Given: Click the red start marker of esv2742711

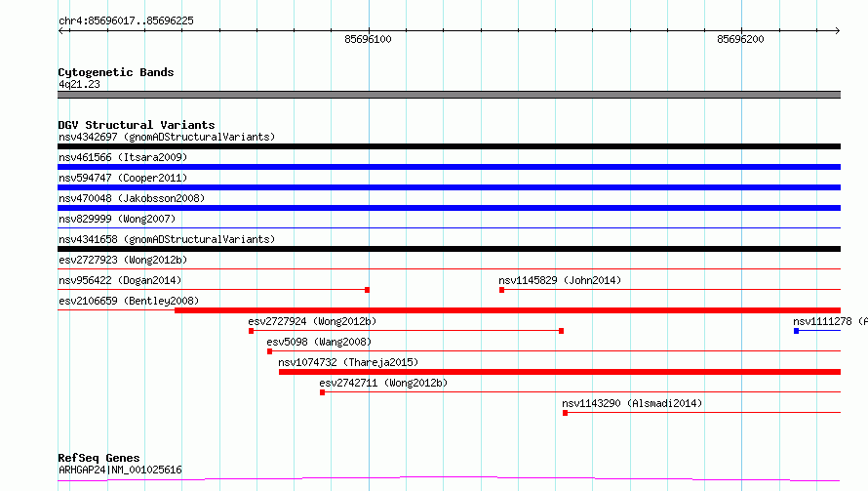Looking at the screenshot, I should pos(322,392).
